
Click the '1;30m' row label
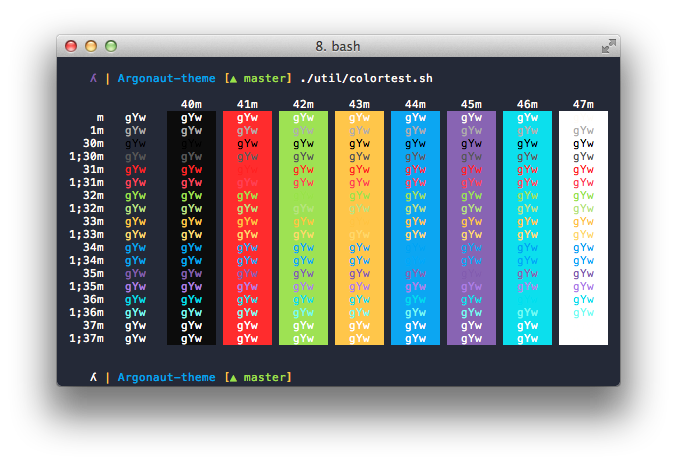click(x=86, y=156)
